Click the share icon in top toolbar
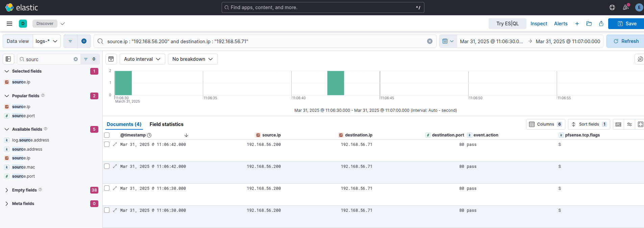The height and width of the screenshot is (228, 644). [x=601, y=24]
